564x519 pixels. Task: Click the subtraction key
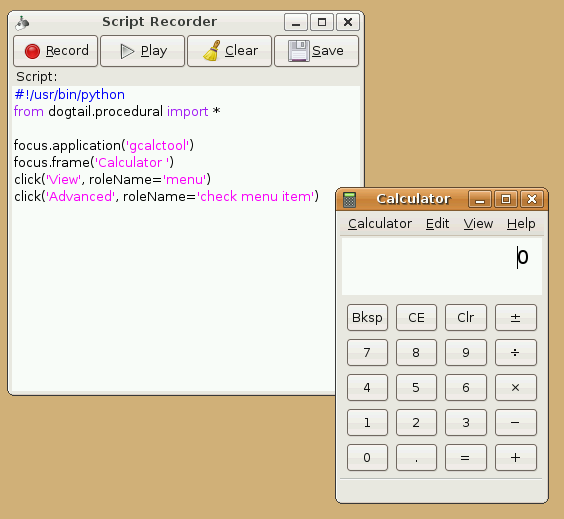(x=515, y=422)
